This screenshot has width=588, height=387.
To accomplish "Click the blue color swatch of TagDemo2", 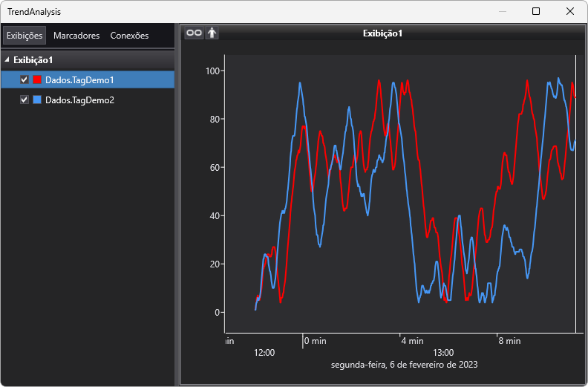I will [38, 100].
